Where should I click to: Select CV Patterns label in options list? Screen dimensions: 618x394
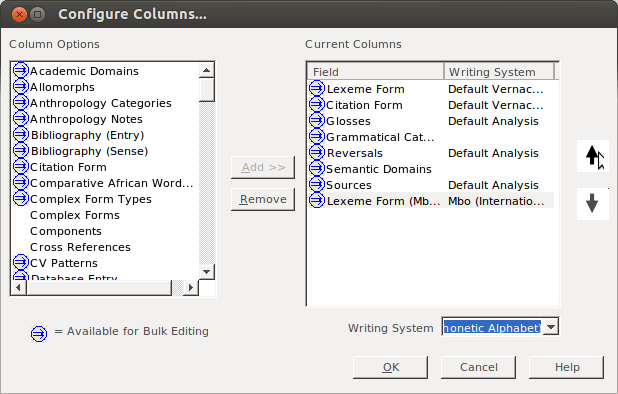point(64,263)
